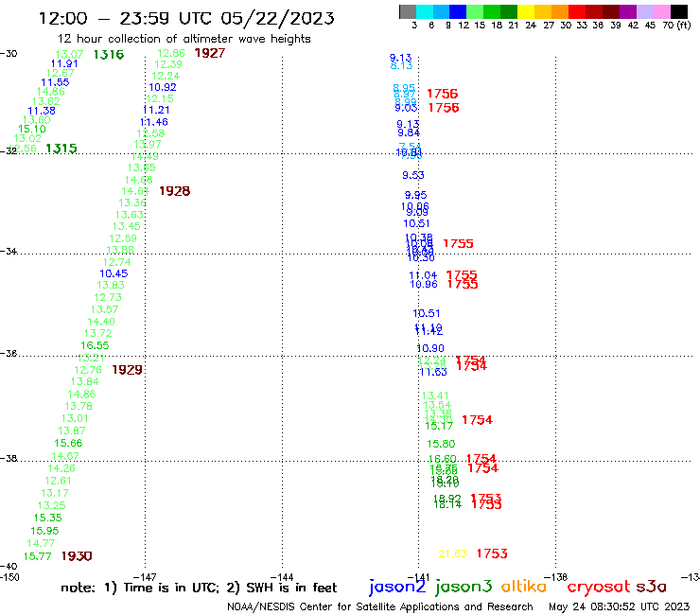Image resolution: width=700 pixels, height=615 pixels.
Task: Click timestamp 'May 24 08:30:52 UTC 2023'
Action: [620, 606]
